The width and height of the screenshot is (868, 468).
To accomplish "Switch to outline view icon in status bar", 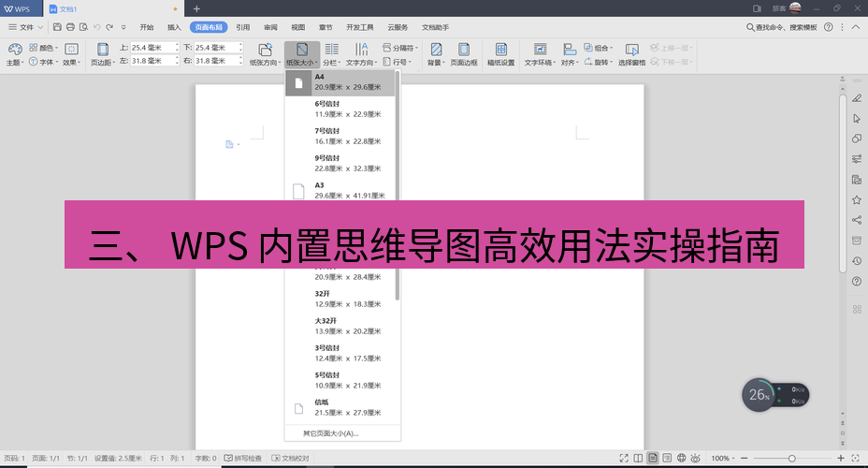I will tap(667, 458).
